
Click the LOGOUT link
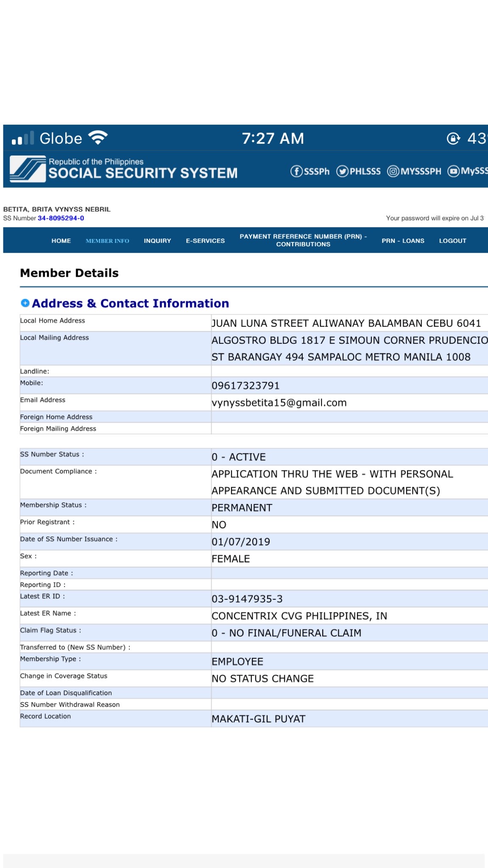(452, 241)
